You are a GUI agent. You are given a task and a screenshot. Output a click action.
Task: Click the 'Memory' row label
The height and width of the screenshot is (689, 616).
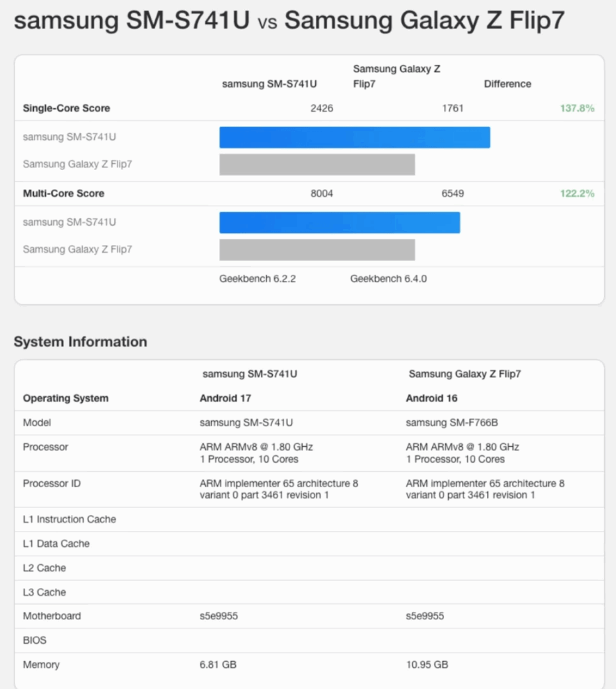click(41, 664)
